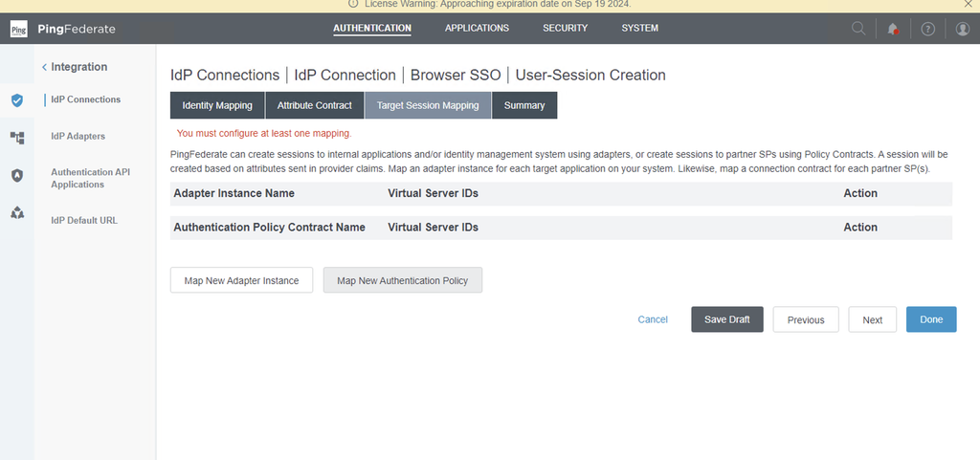Click Map New Authentication Policy button
The width and height of the screenshot is (980, 460).
tap(403, 280)
